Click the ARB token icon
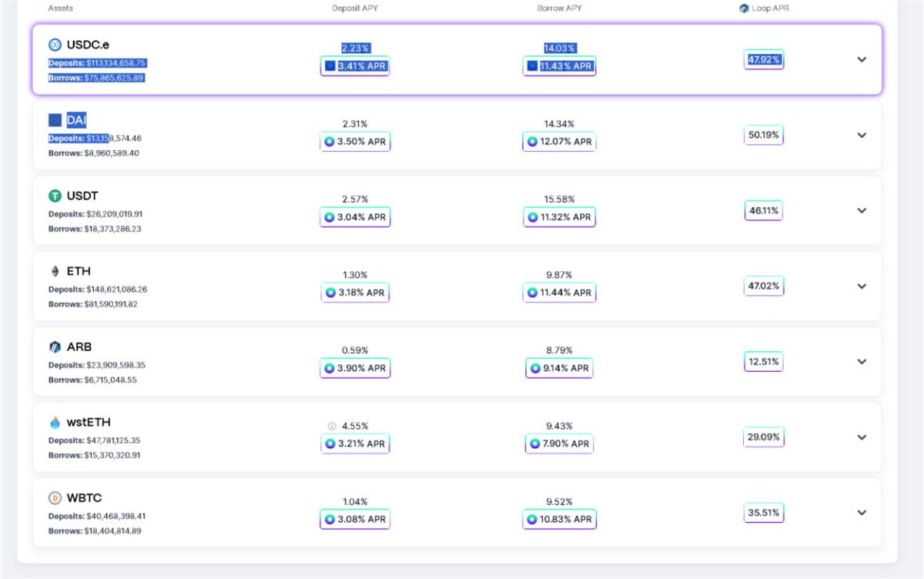Screen dimensions: 924x579 (55, 347)
